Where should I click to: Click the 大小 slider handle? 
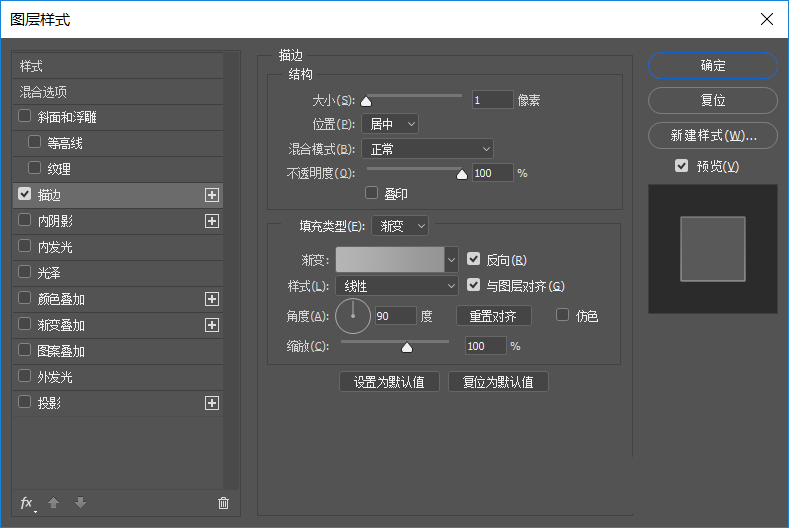pos(366,102)
